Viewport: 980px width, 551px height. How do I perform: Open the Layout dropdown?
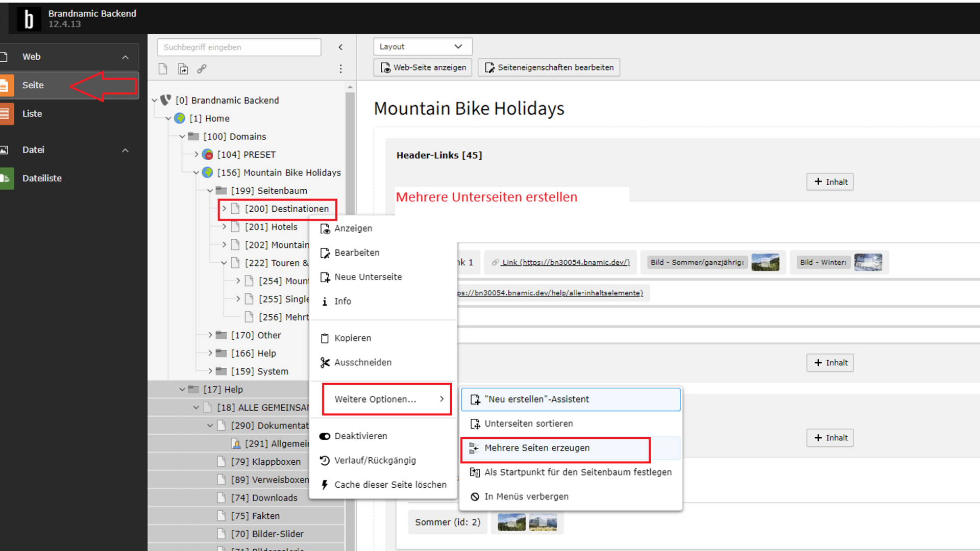point(422,46)
